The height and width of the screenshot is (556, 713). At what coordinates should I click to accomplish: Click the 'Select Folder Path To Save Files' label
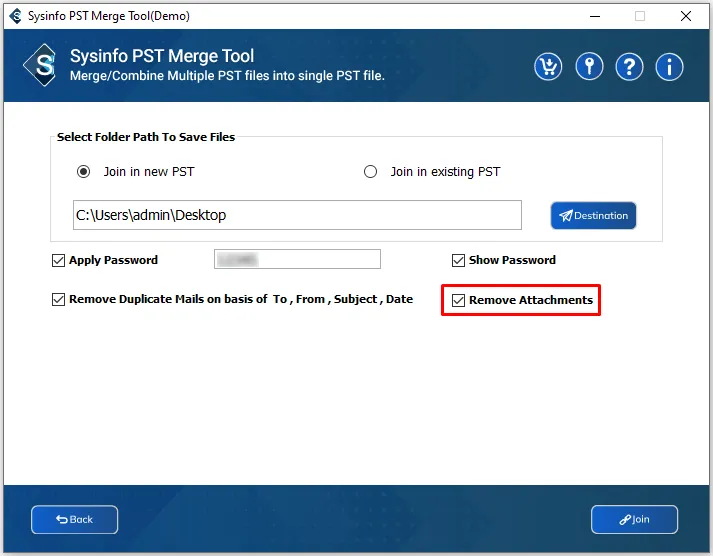146,137
